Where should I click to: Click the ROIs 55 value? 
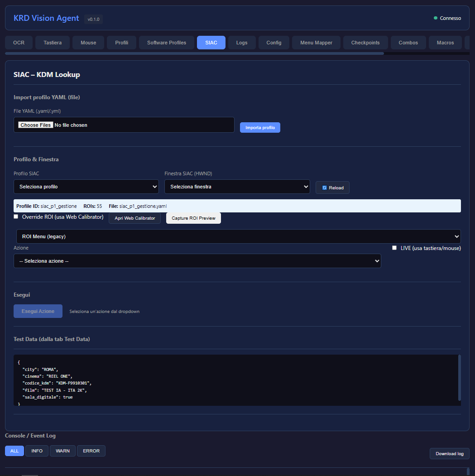click(92, 206)
